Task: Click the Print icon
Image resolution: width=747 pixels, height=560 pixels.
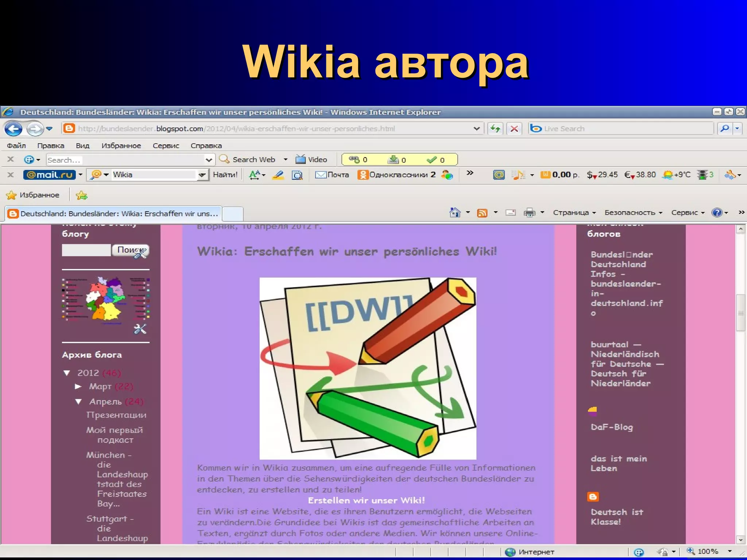Action: [x=529, y=213]
